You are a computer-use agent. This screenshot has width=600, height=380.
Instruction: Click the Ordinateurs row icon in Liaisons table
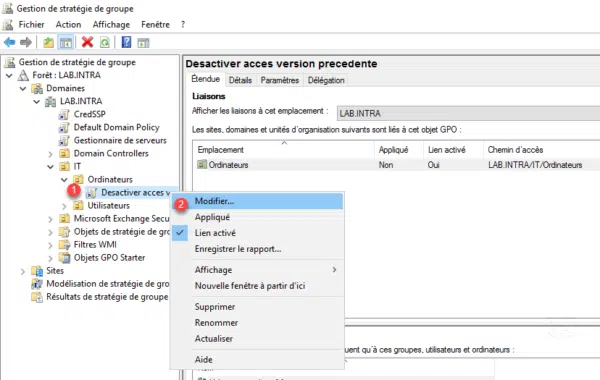coord(202,165)
